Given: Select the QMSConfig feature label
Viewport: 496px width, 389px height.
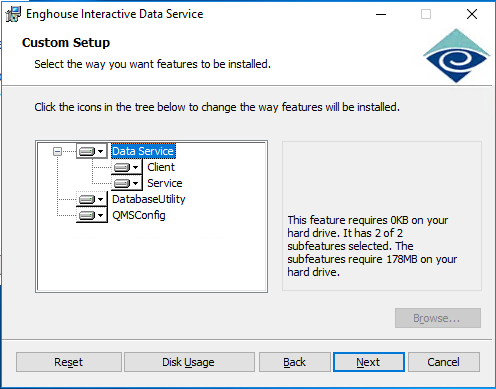Looking at the screenshot, I should tap(139, 215).
